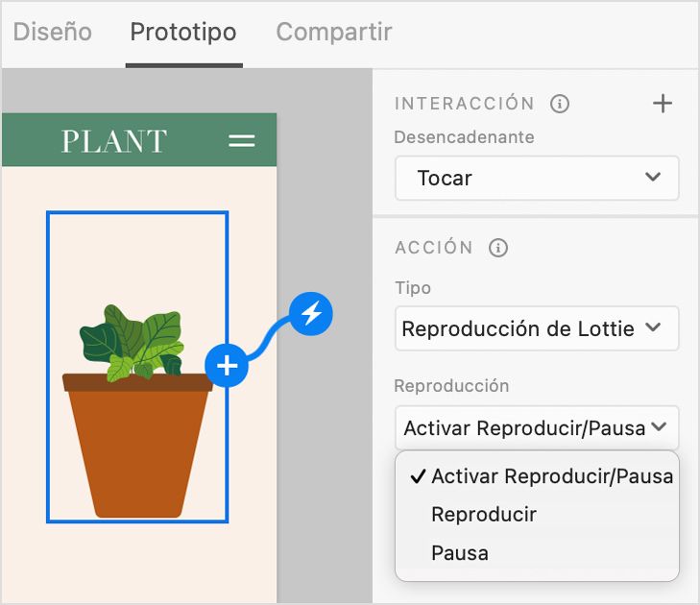Choose the Pausa menu option
700x605 pixels.
[x=537, y=553]
